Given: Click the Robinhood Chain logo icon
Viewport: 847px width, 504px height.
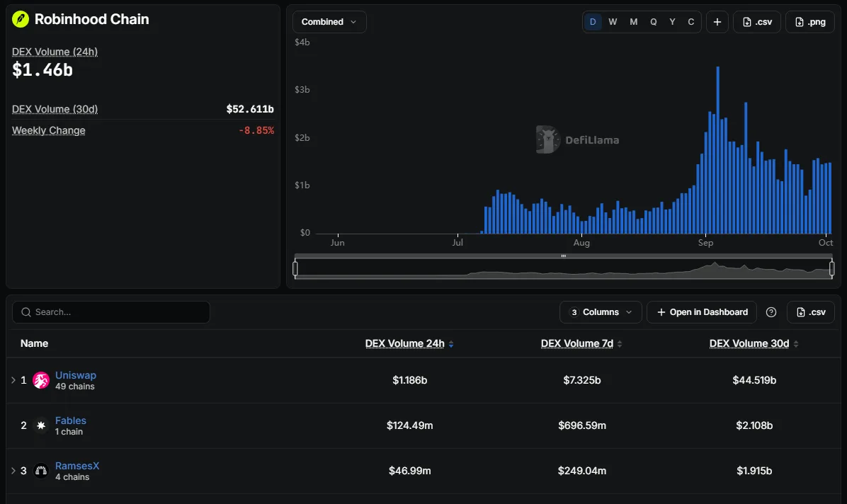Looking at the screenshot, I should [21, 19].
